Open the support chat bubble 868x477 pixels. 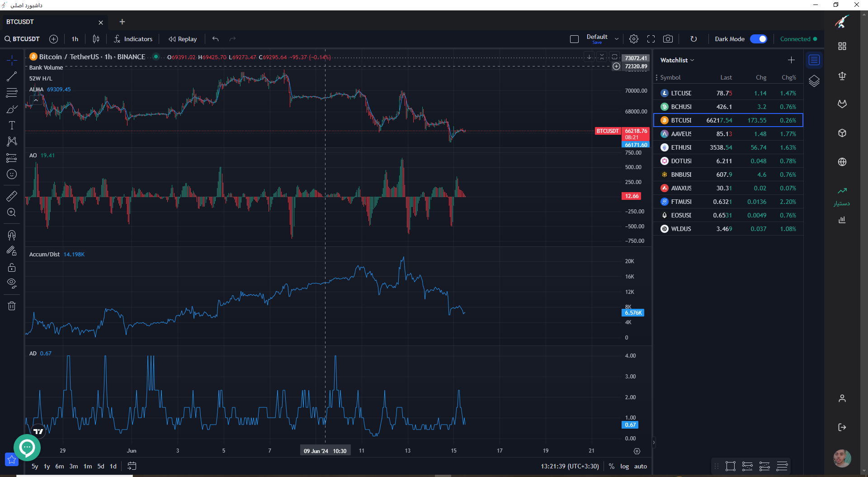coord(27,448)
